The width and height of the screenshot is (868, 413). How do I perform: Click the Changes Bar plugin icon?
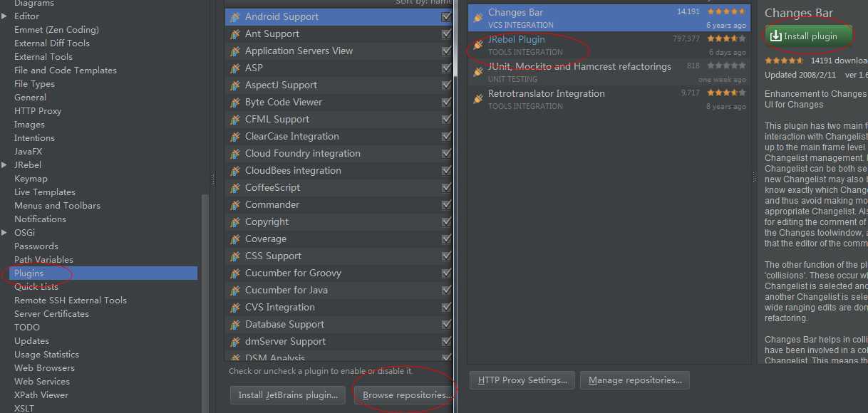tap(478, 18)
